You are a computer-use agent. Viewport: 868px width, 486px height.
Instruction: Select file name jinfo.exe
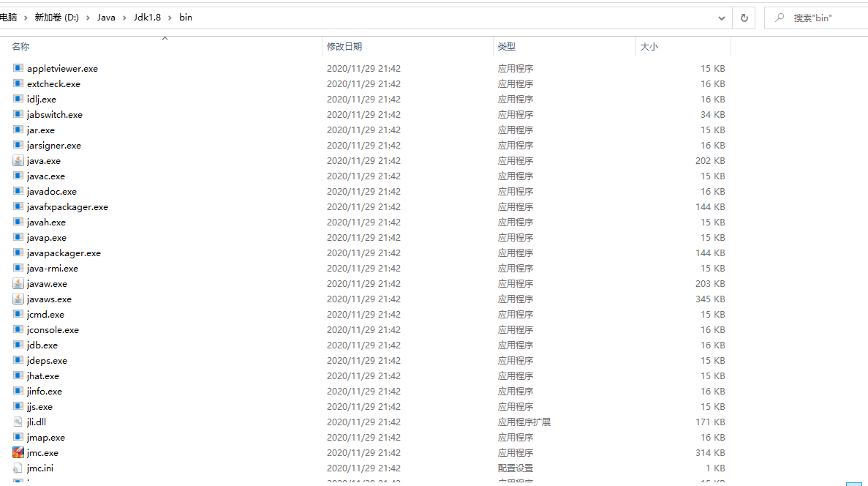[45, 392]
